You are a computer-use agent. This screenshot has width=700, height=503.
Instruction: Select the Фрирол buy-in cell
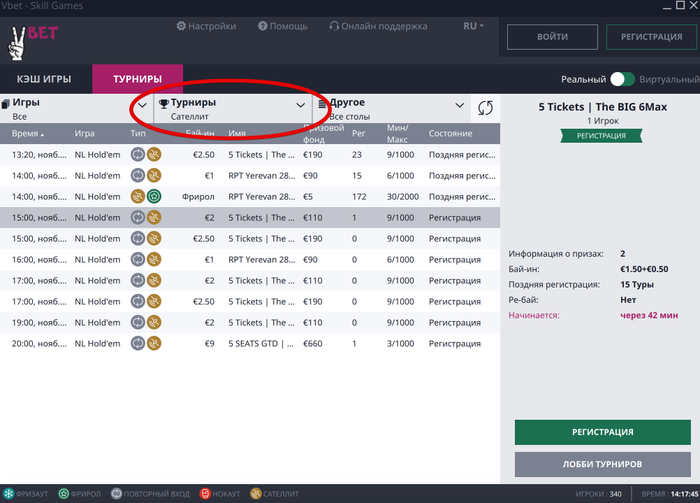pos(198,197)
